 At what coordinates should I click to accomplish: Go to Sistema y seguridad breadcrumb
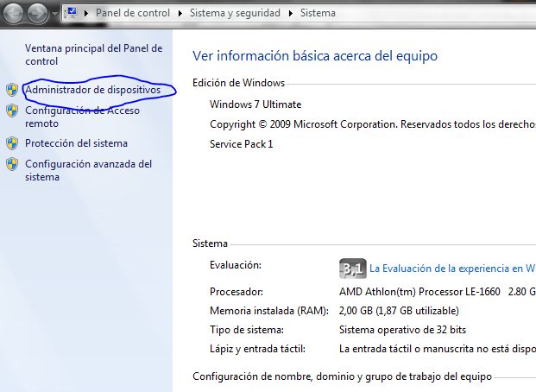point(235,13)
